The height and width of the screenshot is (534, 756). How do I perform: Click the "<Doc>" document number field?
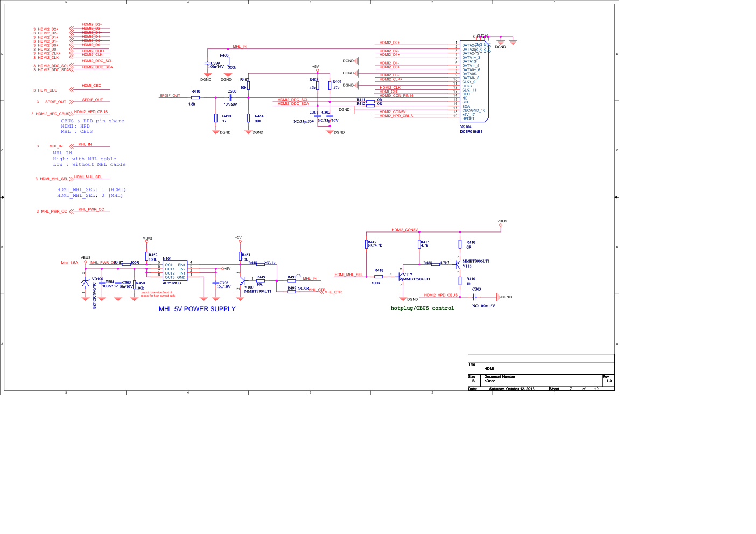[489, 381]
